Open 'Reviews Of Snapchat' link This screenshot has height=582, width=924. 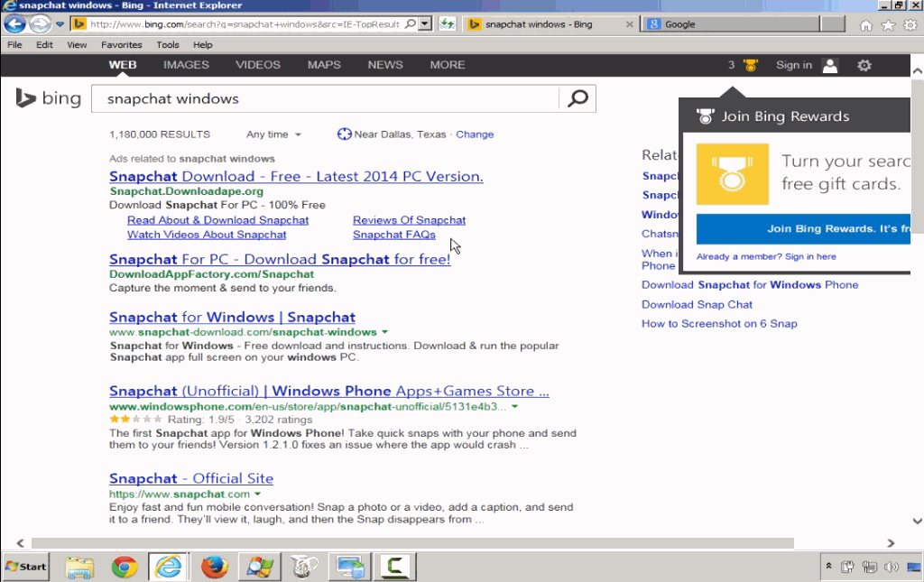[409, 220]
